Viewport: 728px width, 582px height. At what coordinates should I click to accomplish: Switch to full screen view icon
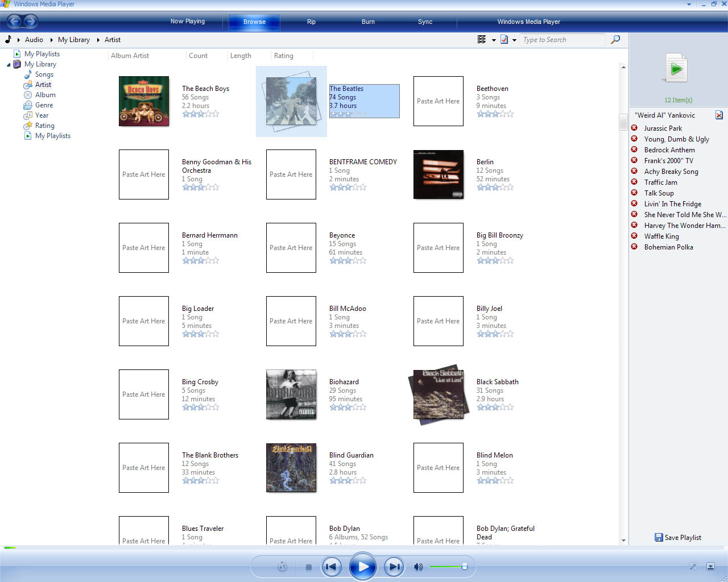693,566
